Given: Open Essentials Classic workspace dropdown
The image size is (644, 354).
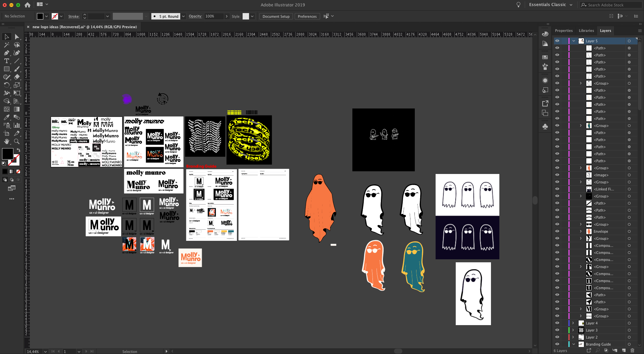Looking at the screenshot, I should click(x=551, y=5).
